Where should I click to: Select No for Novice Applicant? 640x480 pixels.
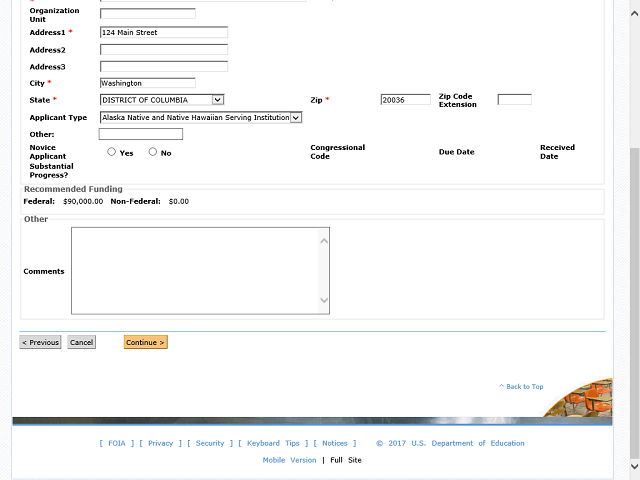tap(153, 152)
